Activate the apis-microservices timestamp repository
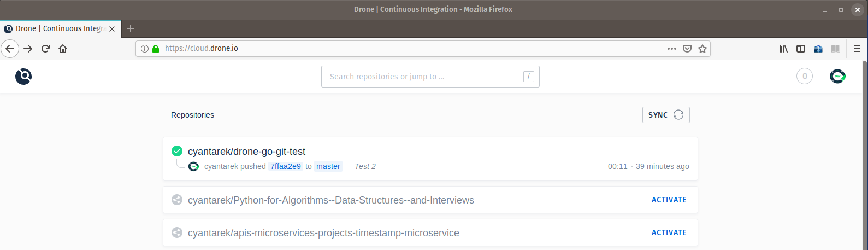 click(x=669, y=232)
